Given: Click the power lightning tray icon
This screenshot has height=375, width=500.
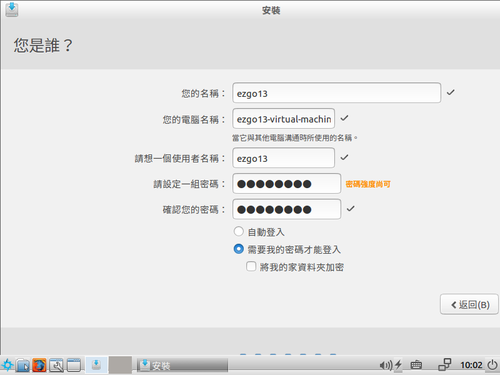Looking at the screenshot, I should 398,365.
